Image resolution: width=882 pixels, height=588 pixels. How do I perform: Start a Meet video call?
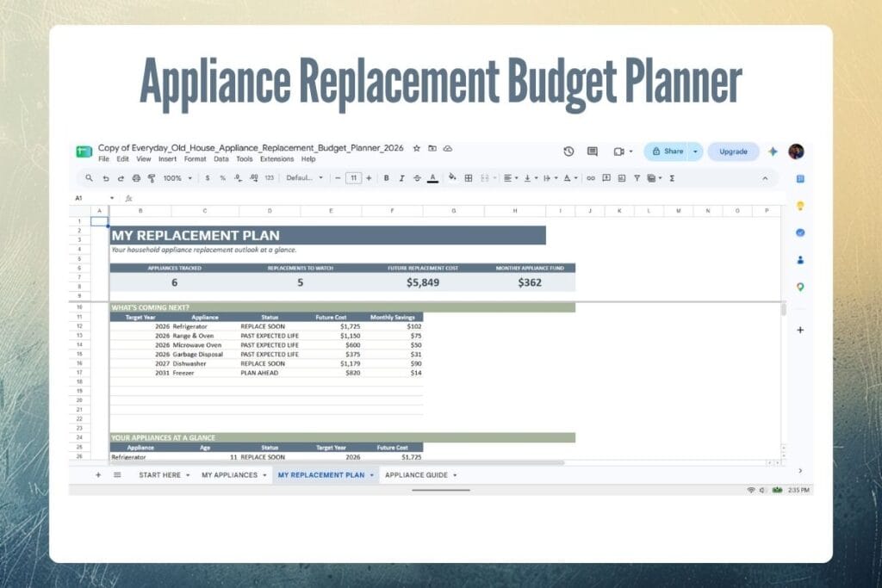619,152
